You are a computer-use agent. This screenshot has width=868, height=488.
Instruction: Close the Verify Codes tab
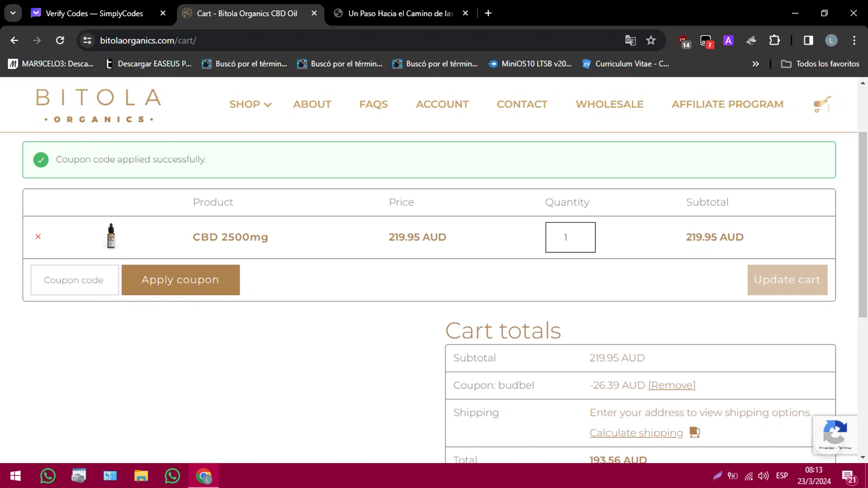click(163, 13)
